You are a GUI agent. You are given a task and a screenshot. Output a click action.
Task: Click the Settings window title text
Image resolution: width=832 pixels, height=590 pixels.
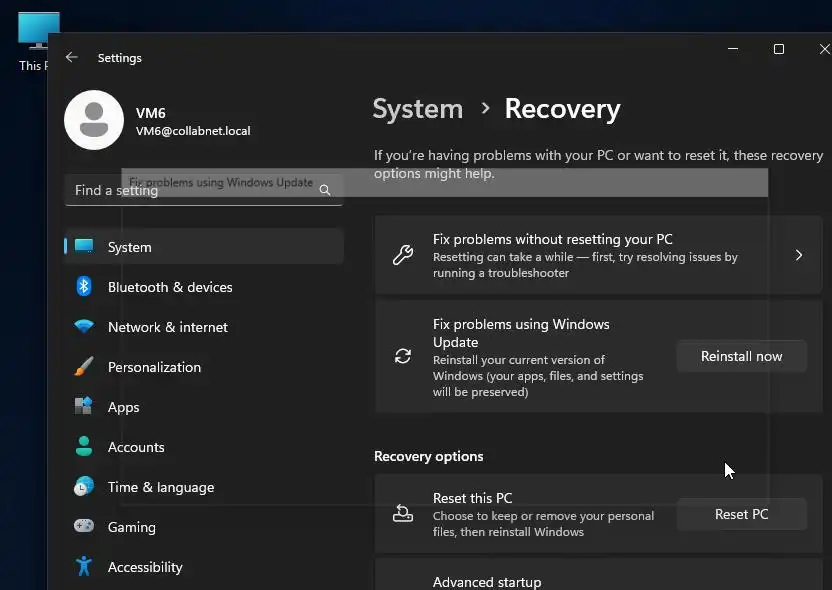point(119,58)
